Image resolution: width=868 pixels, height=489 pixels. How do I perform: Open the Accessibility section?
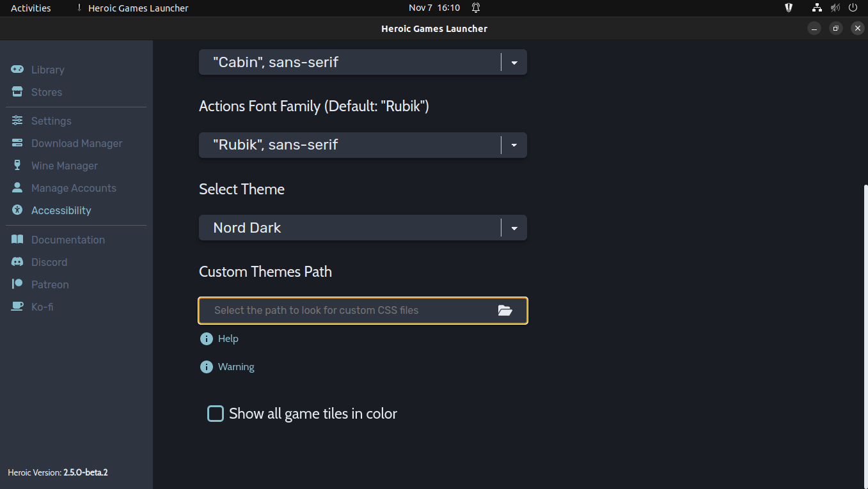(x=61, y=210)
